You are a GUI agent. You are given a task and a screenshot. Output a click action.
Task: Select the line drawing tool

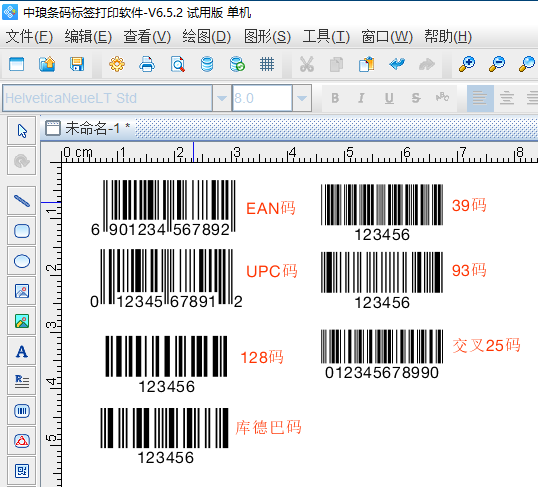22,201
